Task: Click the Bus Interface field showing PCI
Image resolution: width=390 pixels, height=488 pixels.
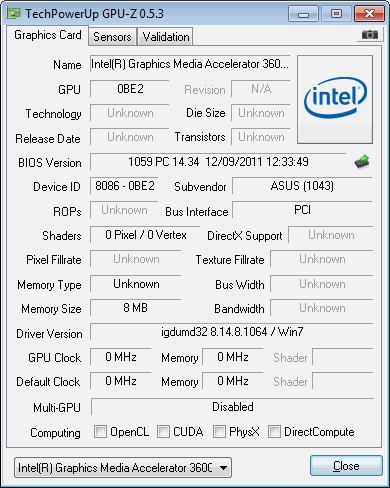Action: [302, 210]
